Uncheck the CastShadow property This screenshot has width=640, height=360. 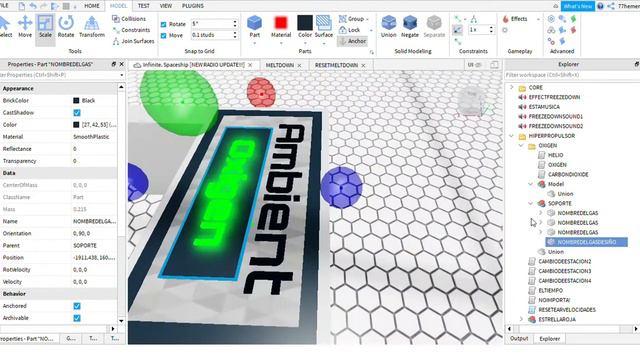(x=77, y=113)
